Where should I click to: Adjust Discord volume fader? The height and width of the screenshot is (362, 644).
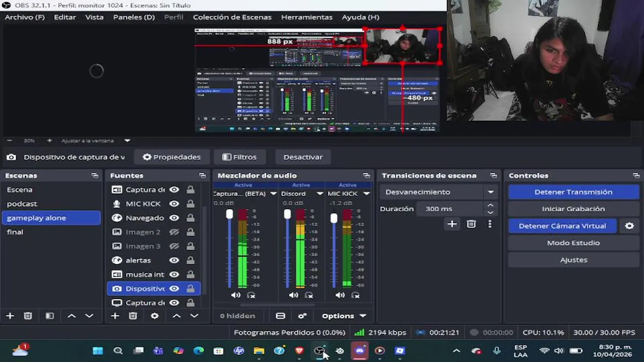(x=287, y=214)
